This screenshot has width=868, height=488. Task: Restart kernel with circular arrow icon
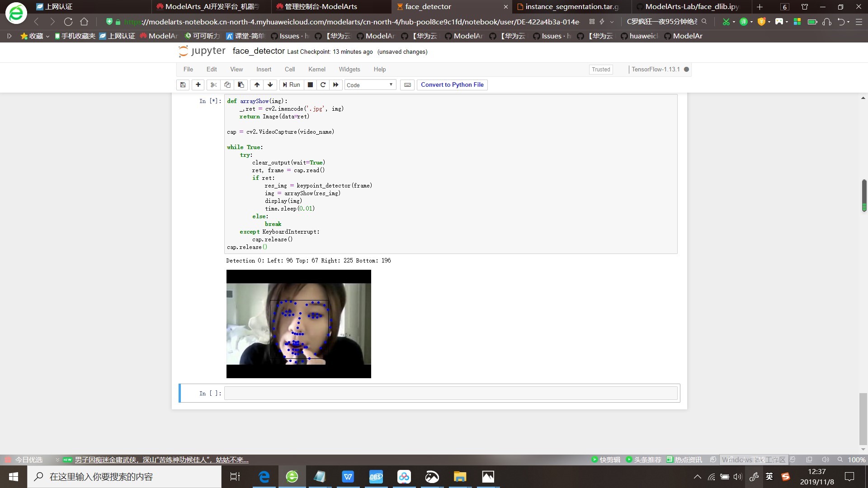click(x=323, y=84)
